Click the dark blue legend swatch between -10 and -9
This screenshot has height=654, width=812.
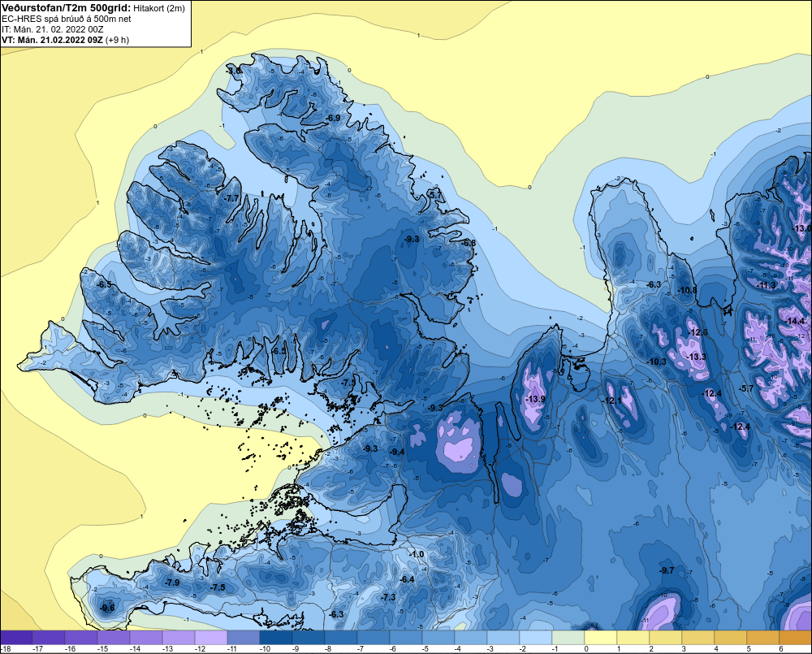276,638
